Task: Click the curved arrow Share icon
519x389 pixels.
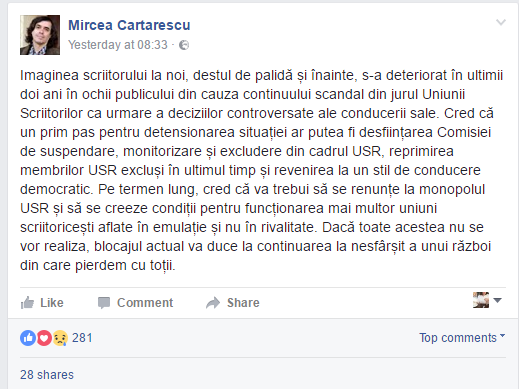Action: (213, 303)
